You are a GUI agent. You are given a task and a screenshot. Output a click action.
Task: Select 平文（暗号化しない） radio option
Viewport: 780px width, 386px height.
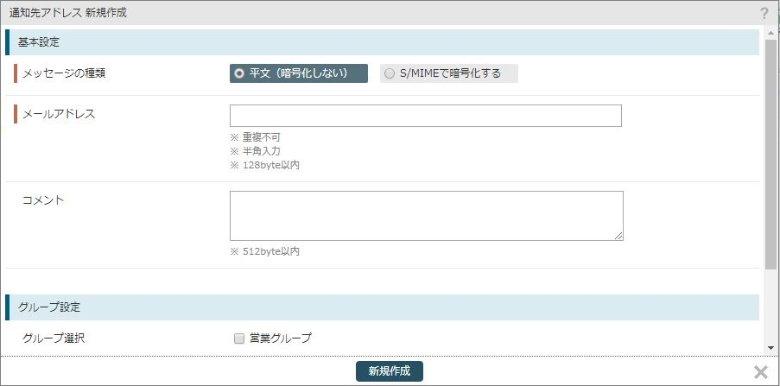pos(298,74)
